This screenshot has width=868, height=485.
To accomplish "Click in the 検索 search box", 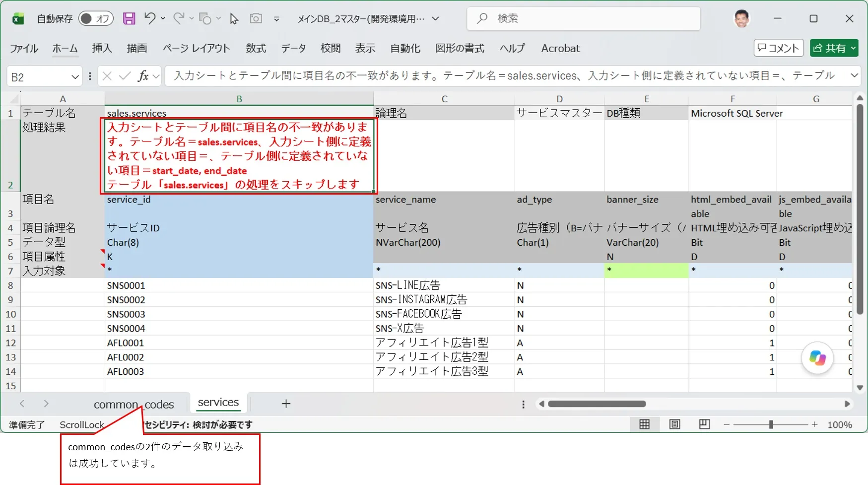I will (x=584, y=19).
